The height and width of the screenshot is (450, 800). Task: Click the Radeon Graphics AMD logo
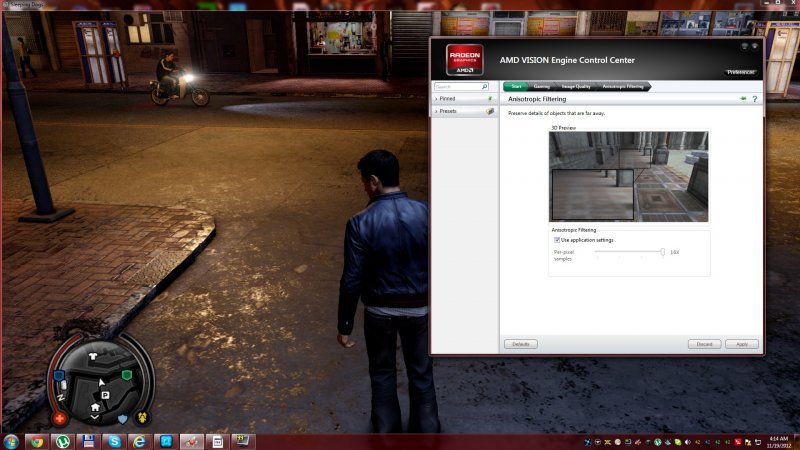click(x=464, y=60)
